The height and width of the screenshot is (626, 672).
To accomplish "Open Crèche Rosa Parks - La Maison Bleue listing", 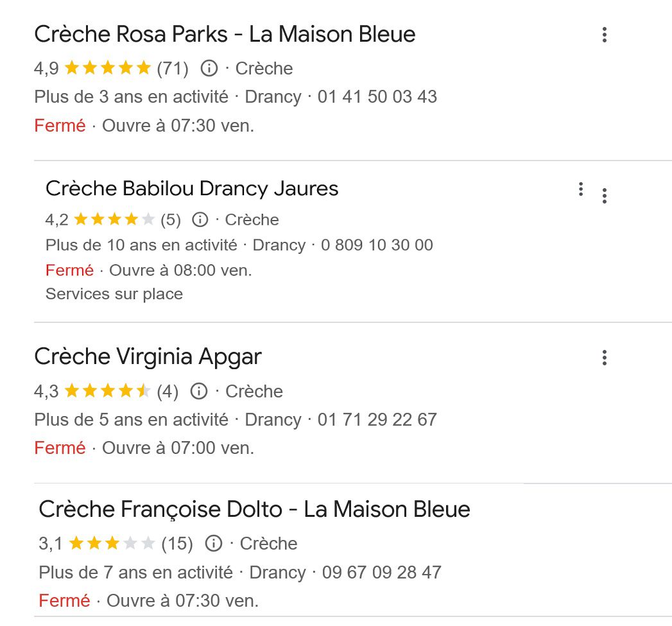I will tap(225, 34).
